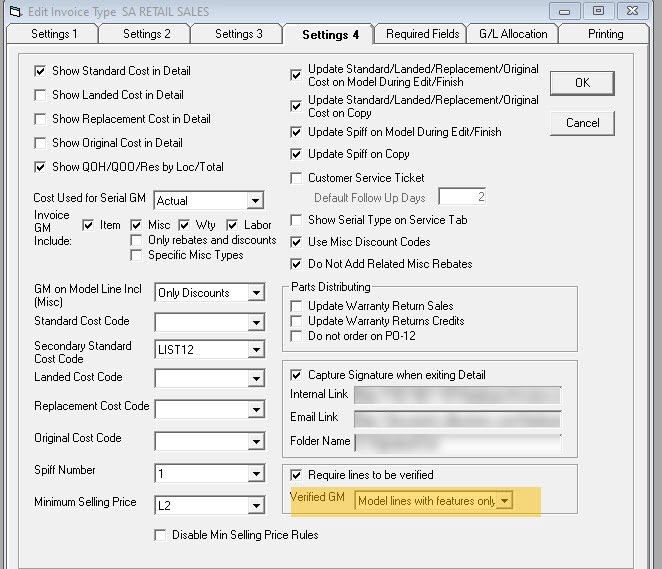Go to the Settings 3 tab
This screenshot has height=569, width=662.
coord(239,34)
